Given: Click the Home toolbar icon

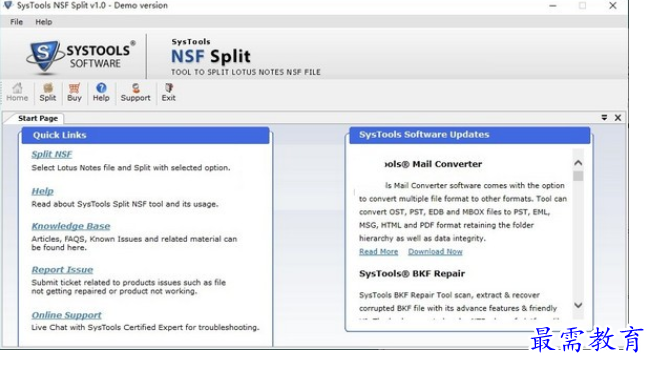Looking at the screenshot, I should click(17, 92).
